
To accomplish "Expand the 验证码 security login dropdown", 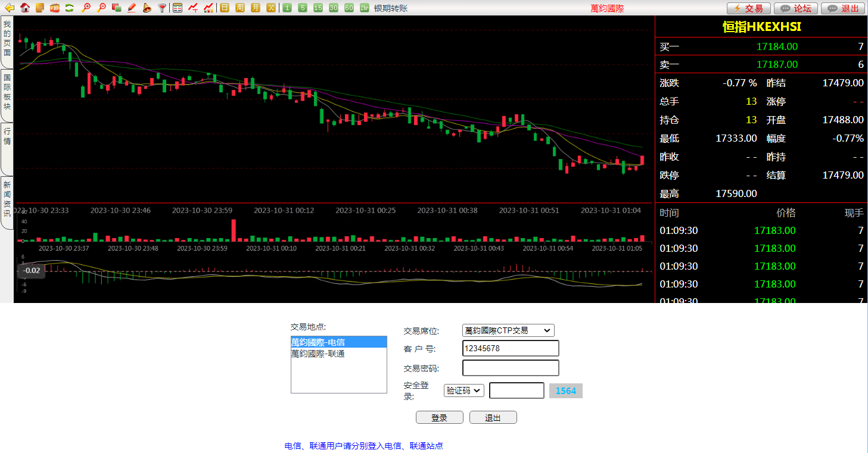I will tap(464, 390).
